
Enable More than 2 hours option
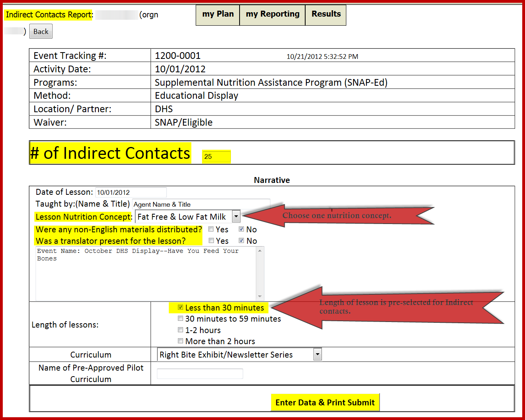pyautogui.click(x=180, y=341)
